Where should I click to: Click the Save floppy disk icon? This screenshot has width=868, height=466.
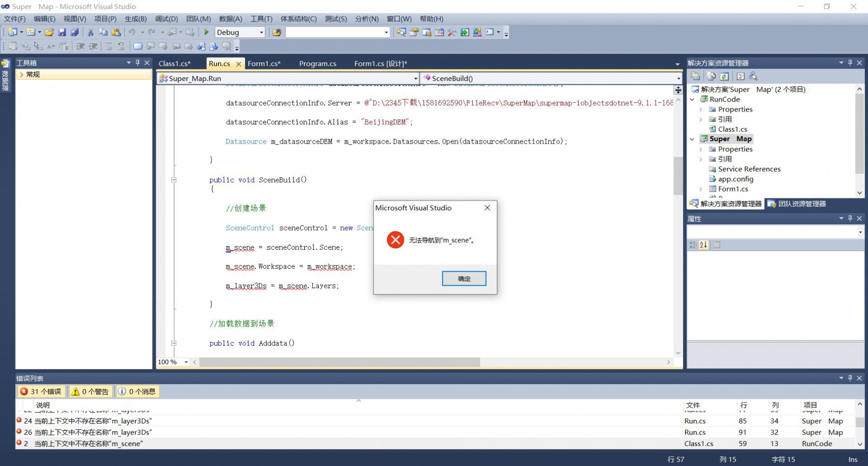(62, 32)
